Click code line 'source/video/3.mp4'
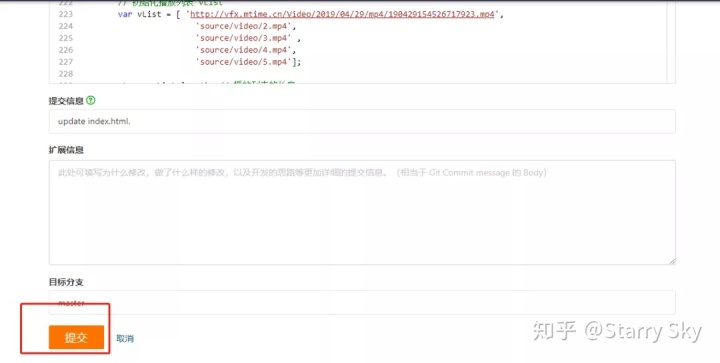Screen dimensions: 720x363 (x=248, y=38)
